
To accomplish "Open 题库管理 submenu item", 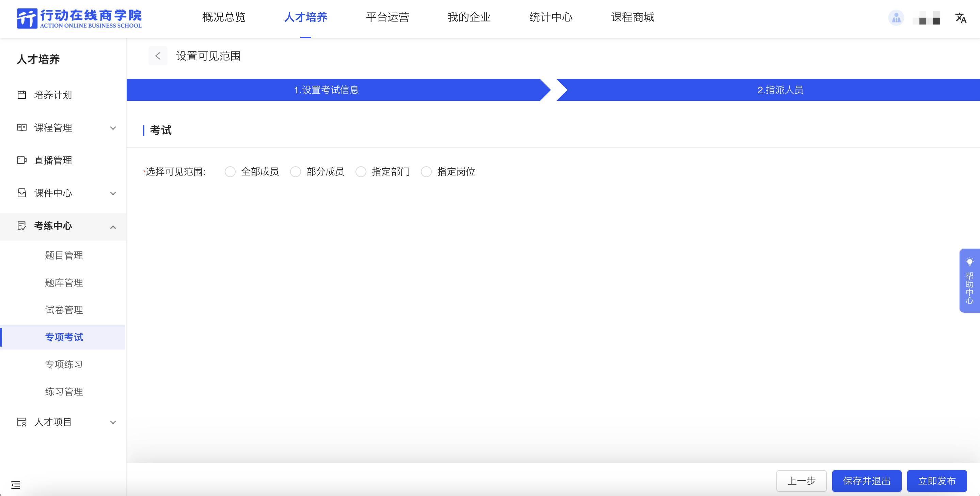I will tap(64, 282).
